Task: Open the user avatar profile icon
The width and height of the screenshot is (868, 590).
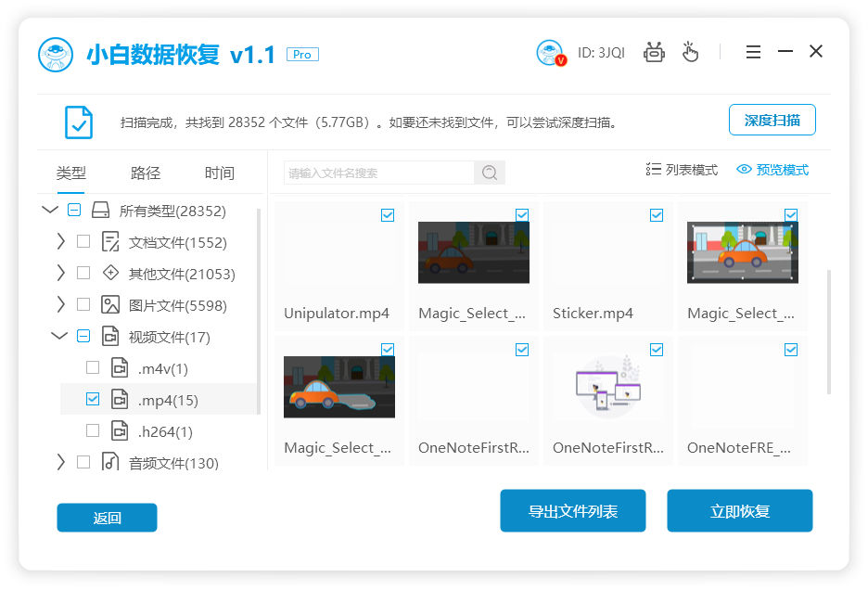Action: coord(551,53)
